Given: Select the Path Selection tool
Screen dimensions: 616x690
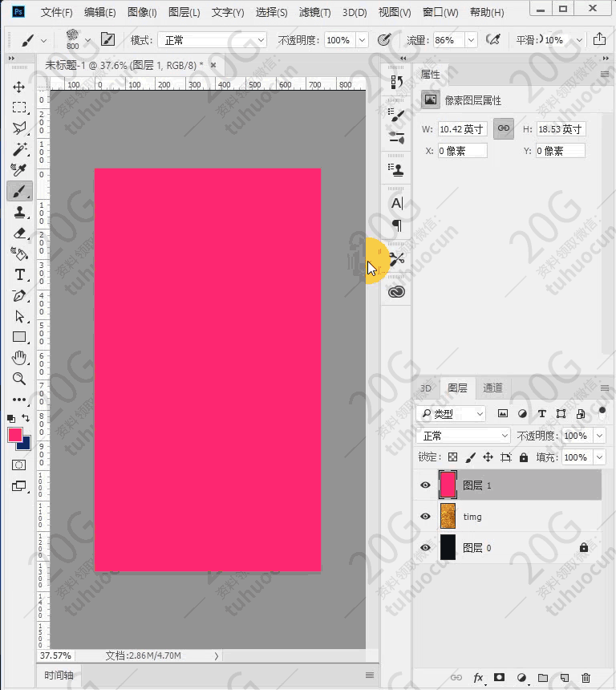Looking at the screenshot, I should coord(19,316).
